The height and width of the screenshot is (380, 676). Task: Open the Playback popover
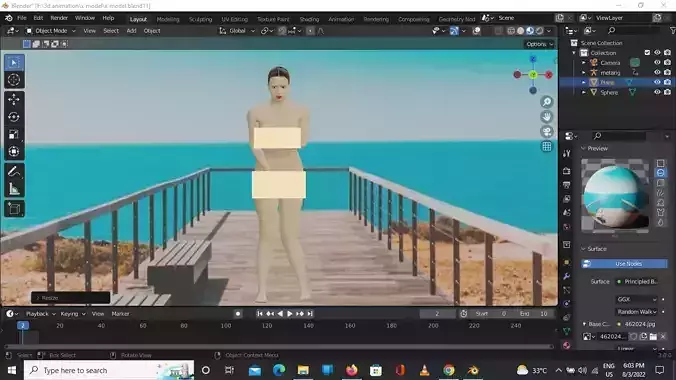(x=41, y=314)
